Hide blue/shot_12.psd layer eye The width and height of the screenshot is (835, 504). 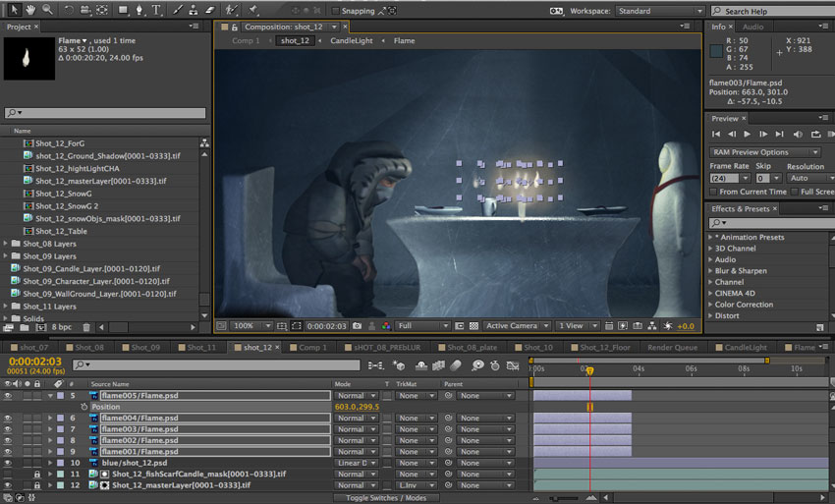click(8, 463)
